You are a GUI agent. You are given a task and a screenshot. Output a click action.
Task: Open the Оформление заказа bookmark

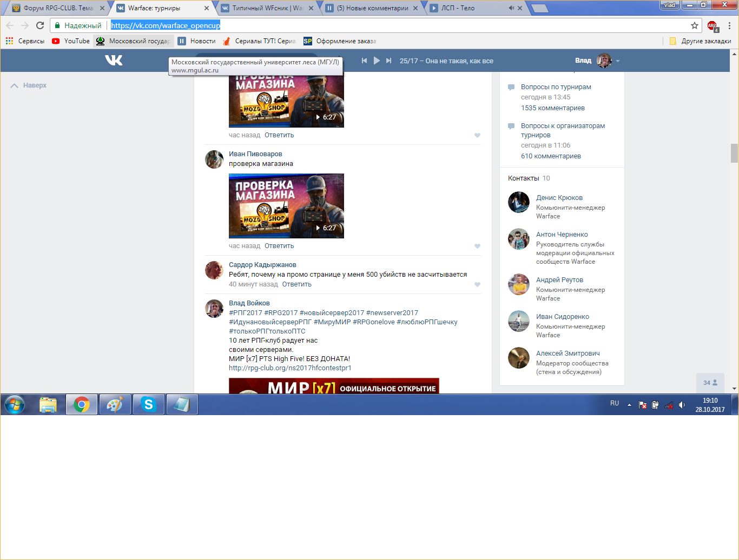[340, 41]
